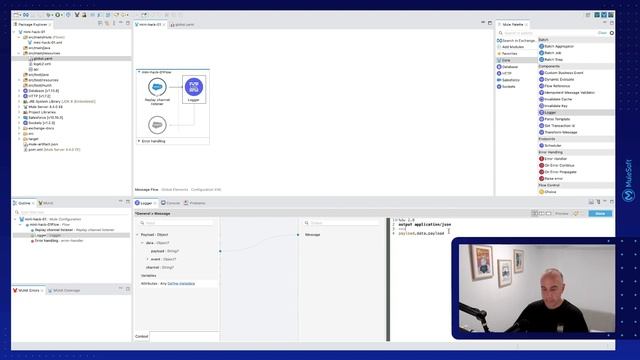Viewport: 640px width, 360px height.
Task: Collapse Payload : Object in input tree
Action: coord(138,235)
